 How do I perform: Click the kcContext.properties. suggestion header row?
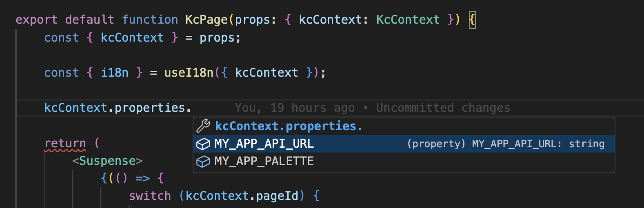click(x=289, y=126)
